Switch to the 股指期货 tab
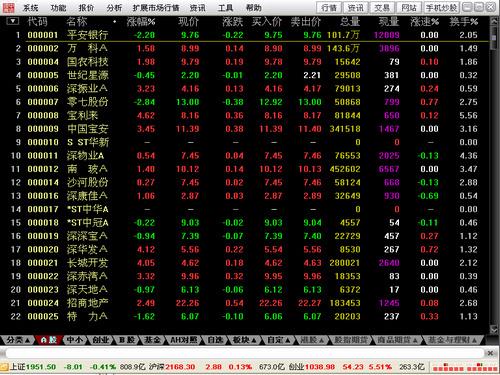Screen dimensions: 500x375 [351, 340]
